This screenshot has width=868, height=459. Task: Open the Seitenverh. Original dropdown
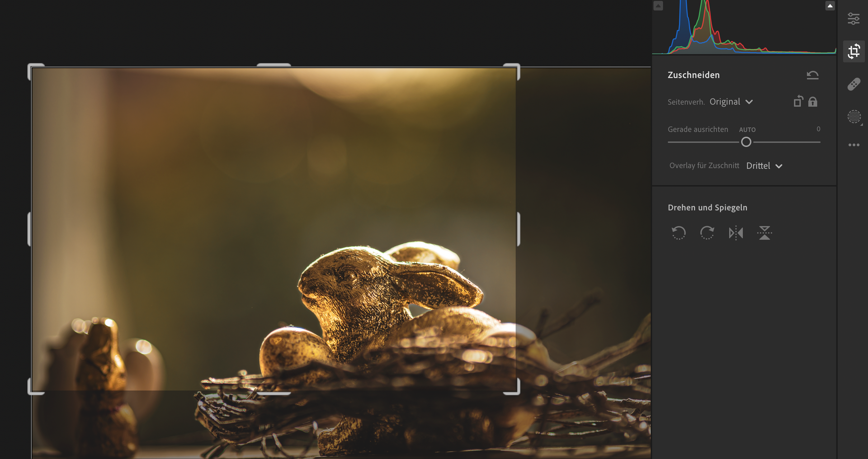731,102
